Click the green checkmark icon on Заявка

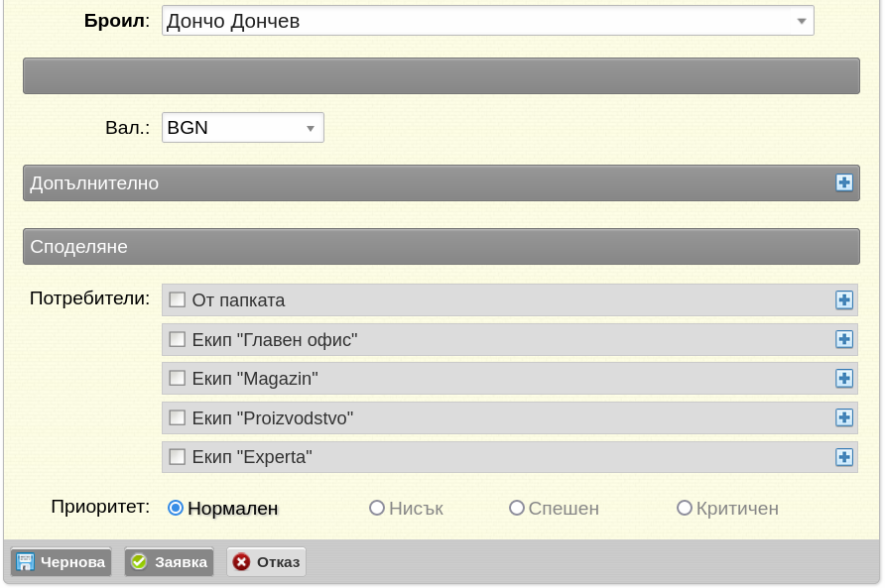click(139, 562)
